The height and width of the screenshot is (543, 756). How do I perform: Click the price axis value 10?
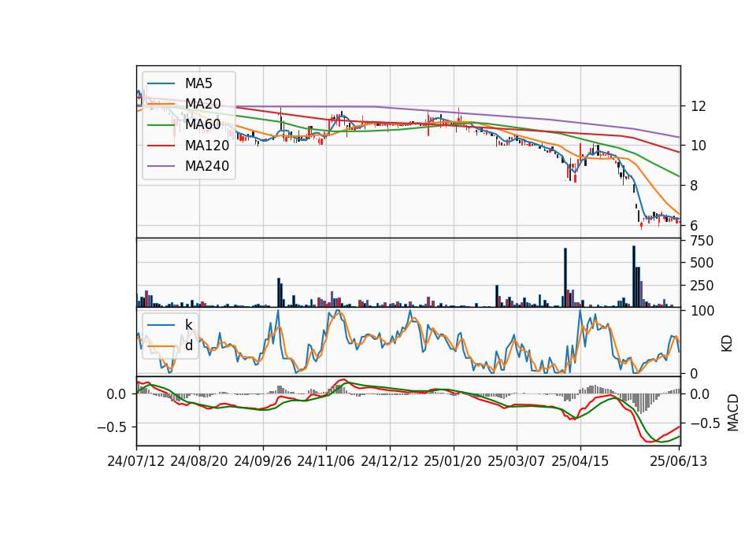click(x=699, y=146)
